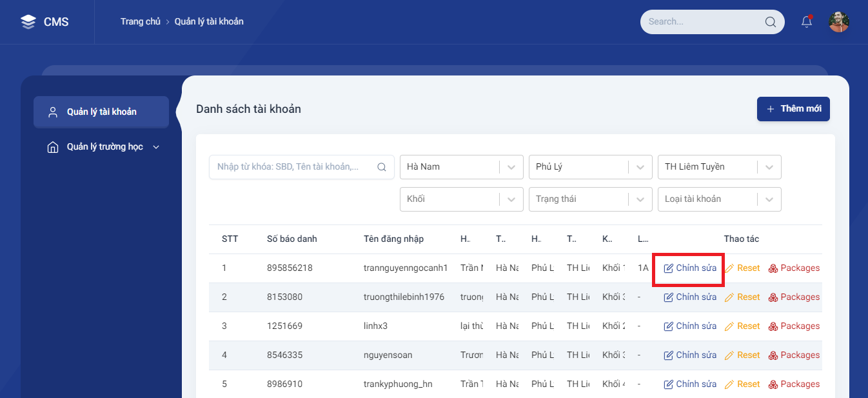Click Reset for truongthilebinh1976 row
Image resolution: width=868 pixels, height=398 pixels.
742,297
